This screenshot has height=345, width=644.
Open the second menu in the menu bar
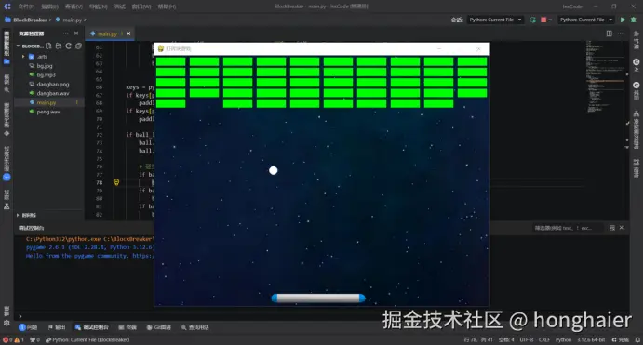point(49,7)
